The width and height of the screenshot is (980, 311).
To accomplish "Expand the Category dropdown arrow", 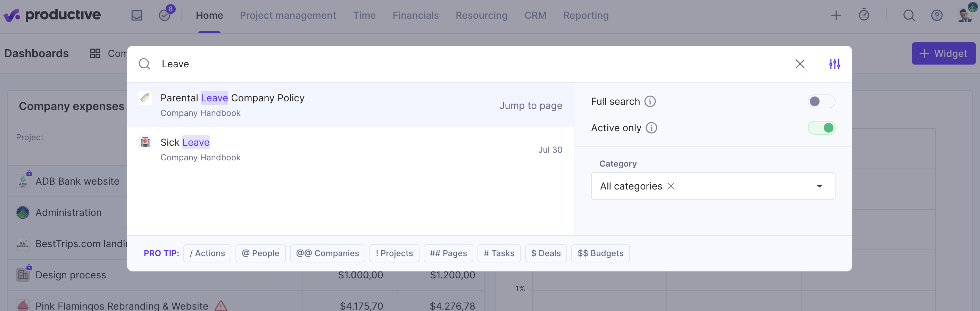I will tap(820, 186).
